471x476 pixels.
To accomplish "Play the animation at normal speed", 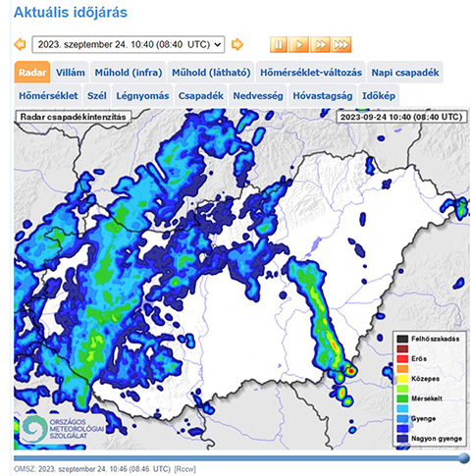I will click(299, 44).
